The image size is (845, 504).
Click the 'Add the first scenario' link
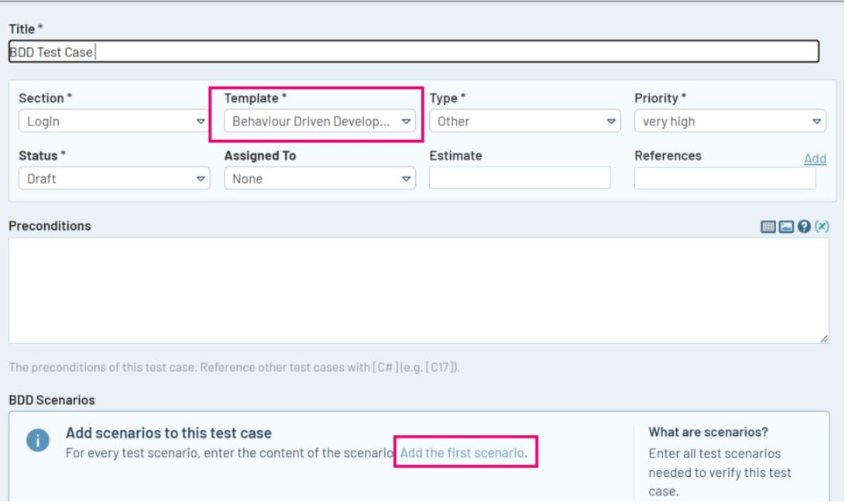coord(462,453)
